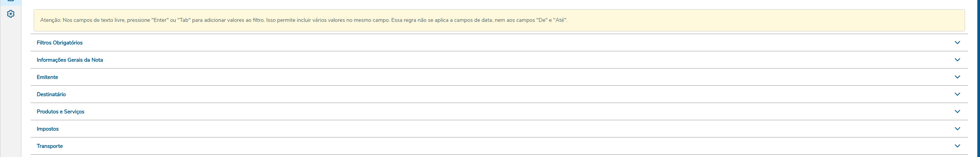Viewport: 980px width, 157px height.
Task: Expand Produtos e Serviços using its chevron
Action: (957, 111)
